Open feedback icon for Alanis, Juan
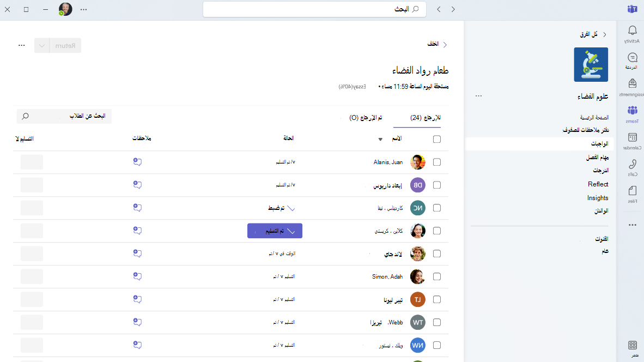This screenshot has width=644, height=362. (138, 162)
